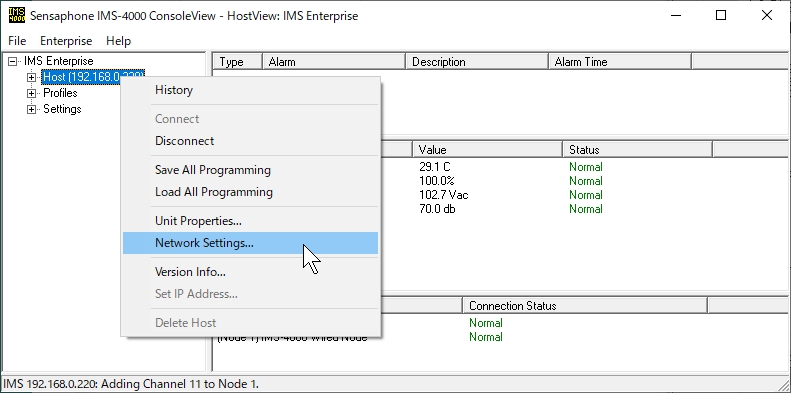The image size is (791, 393).
Task: Select the 29.1 C value cell
Action: coord(434,167)
